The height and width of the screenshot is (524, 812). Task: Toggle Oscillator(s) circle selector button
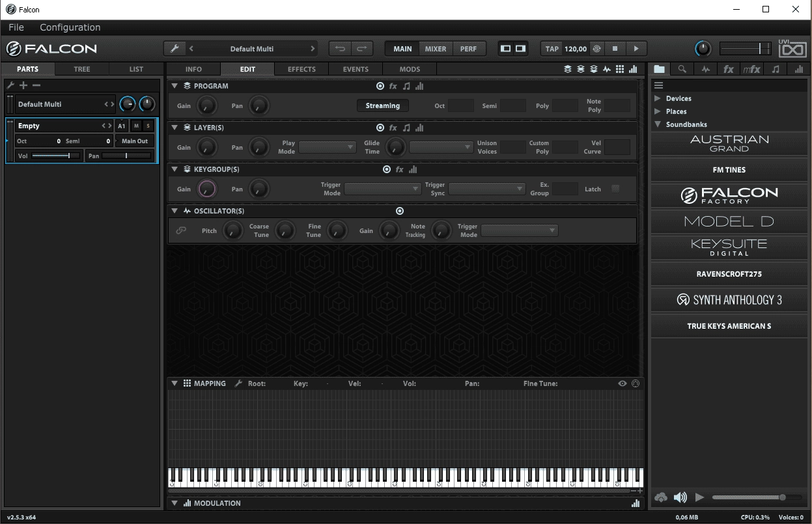[400, 211]
